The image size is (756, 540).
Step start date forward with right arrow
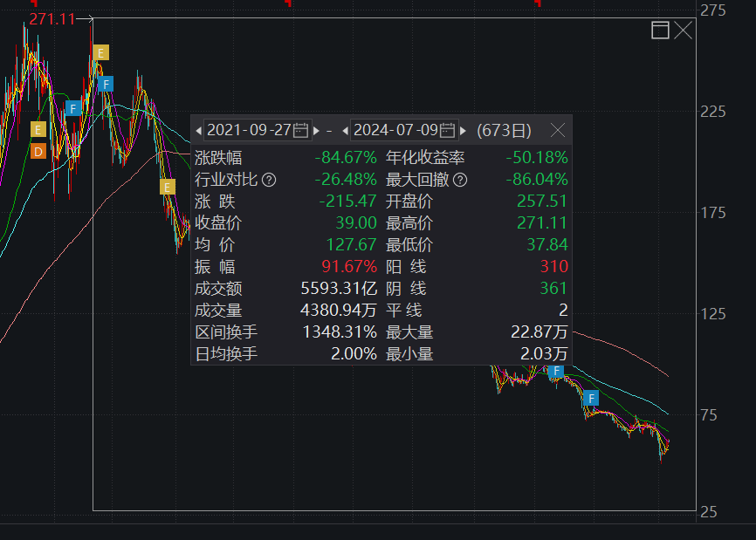point(316,131)
